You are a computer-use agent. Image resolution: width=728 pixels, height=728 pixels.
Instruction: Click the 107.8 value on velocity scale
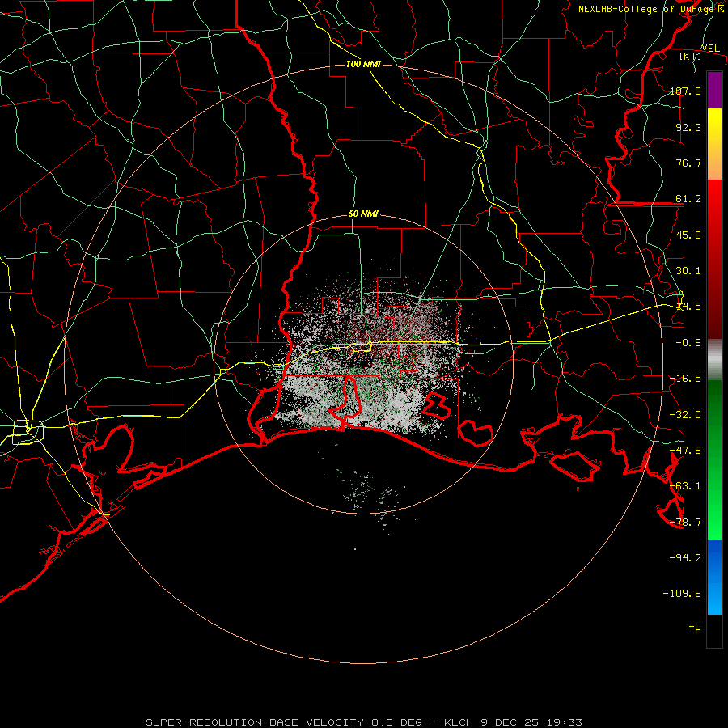coord(685,91)
